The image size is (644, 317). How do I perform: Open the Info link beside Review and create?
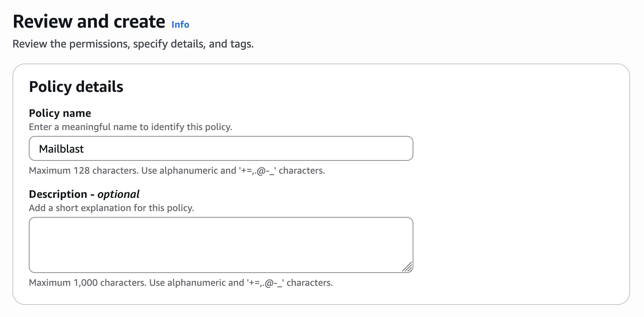click(180, 25)
